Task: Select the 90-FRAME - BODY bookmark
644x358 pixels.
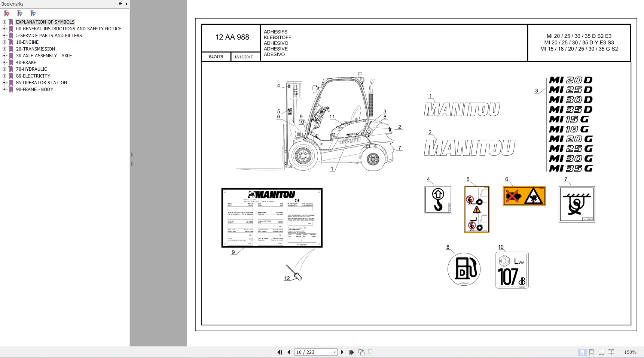Action: coord(34,89)
